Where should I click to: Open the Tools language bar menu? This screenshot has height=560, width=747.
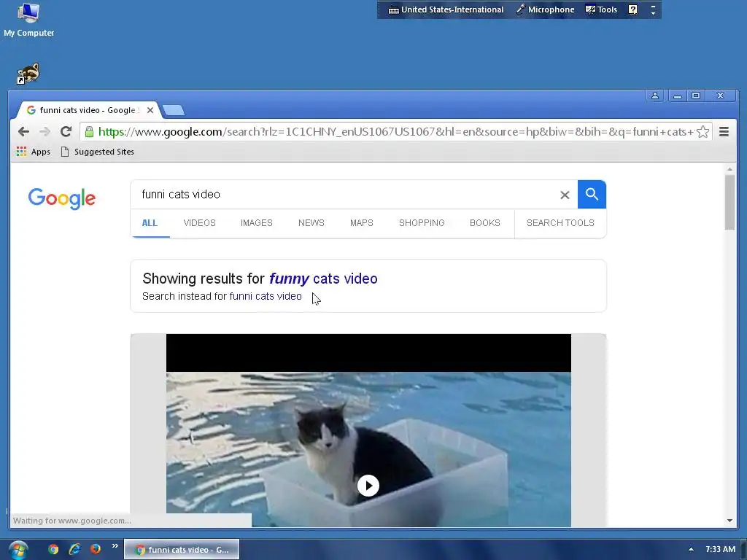tap(601, 9)
